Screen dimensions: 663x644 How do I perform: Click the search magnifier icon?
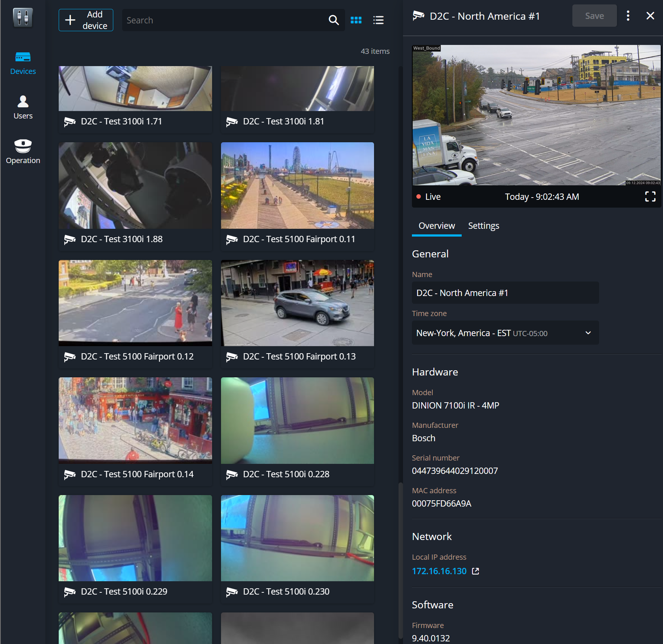[334, 20]
